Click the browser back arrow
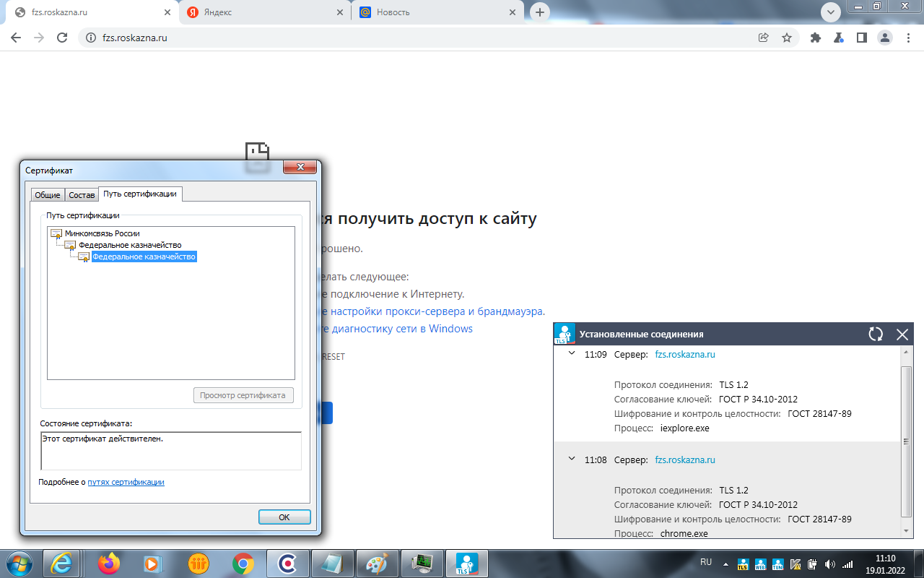Viewport: 924px width, 578px height. (x=16, y=38)
